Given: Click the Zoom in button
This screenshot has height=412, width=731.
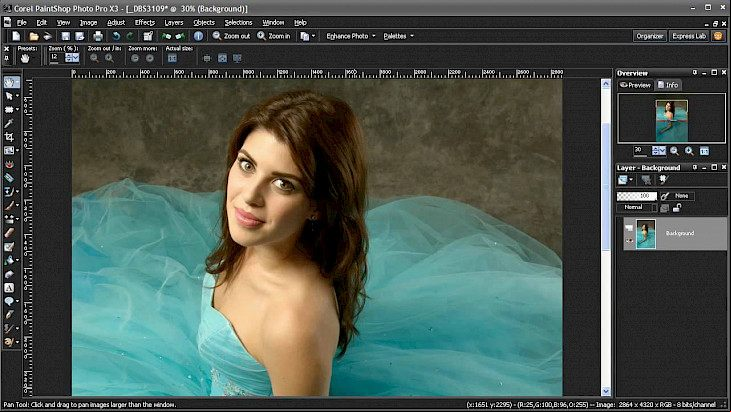Looking at the screenshot, I should pos(274,36).
